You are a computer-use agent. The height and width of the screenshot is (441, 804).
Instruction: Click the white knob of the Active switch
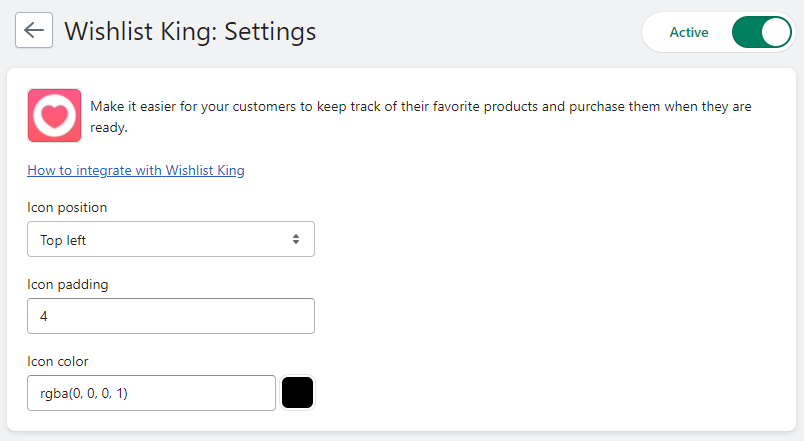[x=776, y=32]
